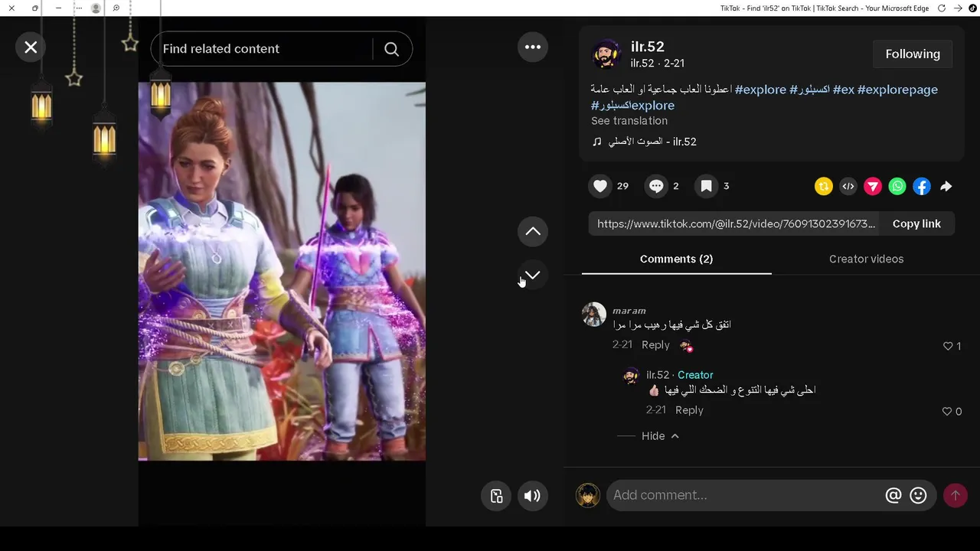This screenshot has height=551, width=980.
Task: Open the title bar three-dot menu
Action: point(78,8)
